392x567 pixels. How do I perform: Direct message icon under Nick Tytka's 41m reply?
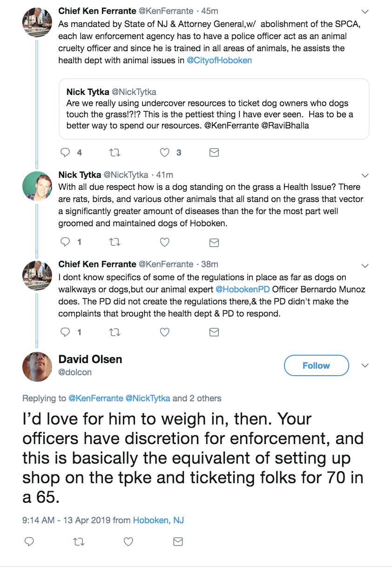click(x=214, y=243)
